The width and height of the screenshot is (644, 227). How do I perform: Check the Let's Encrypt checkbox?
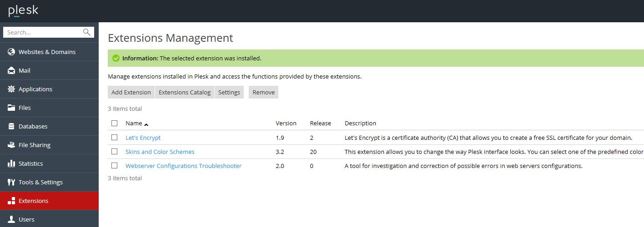point(115,138)
